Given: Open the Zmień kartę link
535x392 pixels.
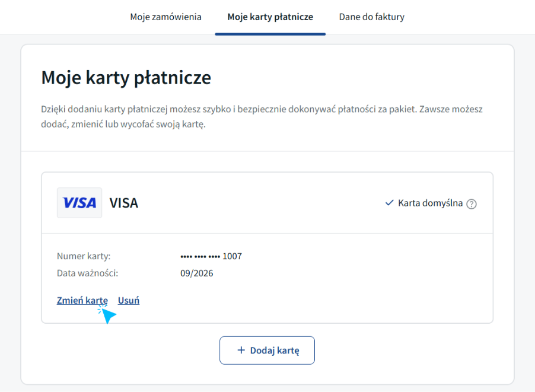Looking at the screenshot, I should (82, 301).
